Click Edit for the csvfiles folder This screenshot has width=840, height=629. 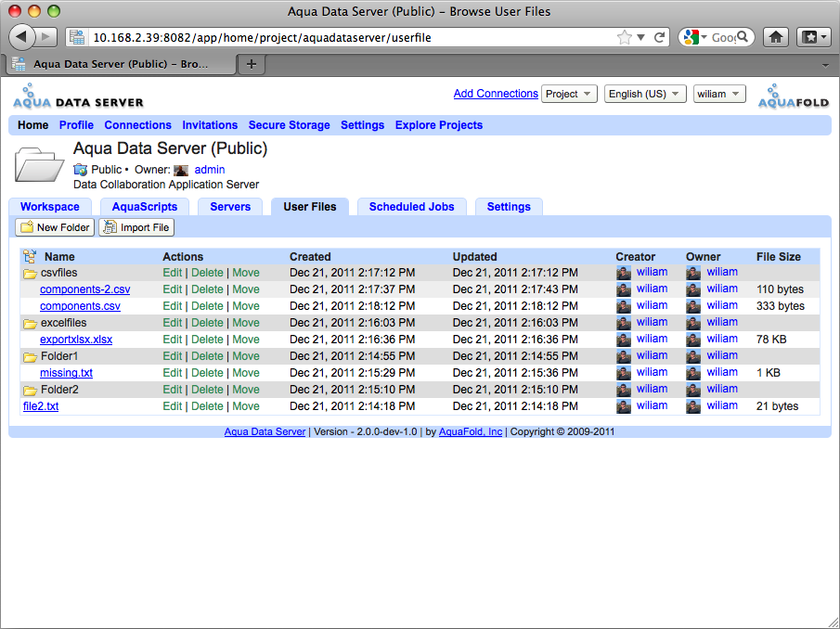pyautogui.click(x=173, y=273)
